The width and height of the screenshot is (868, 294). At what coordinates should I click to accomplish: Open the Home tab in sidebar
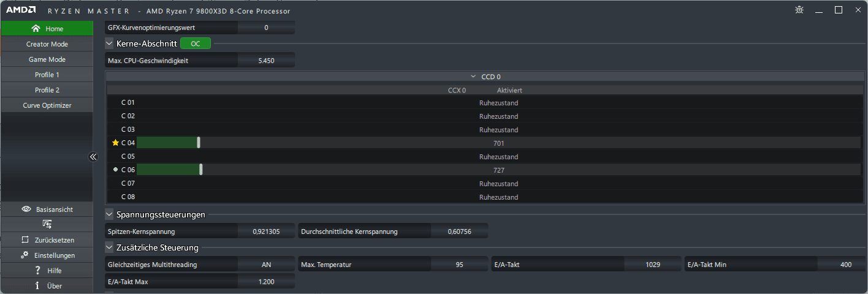[47, 29]
